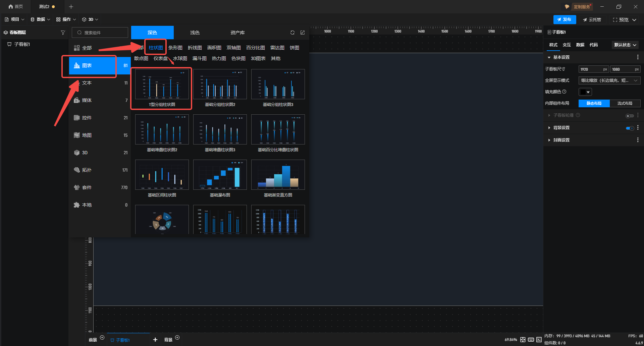
Task: Select the 3D category cube icon
Action: point(77,153)
